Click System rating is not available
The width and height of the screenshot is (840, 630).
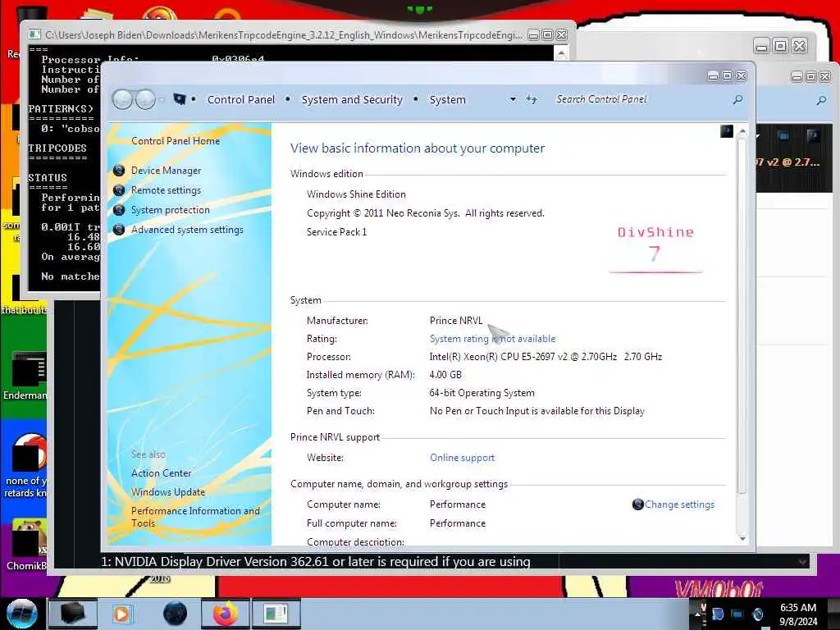click(x=492, y=339)
